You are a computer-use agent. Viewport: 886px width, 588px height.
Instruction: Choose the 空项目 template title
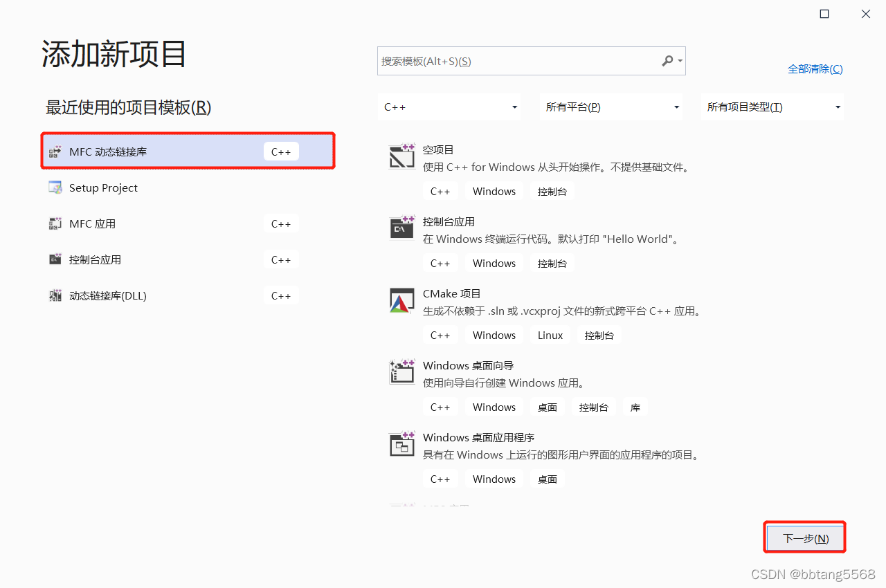pos(438,149)
